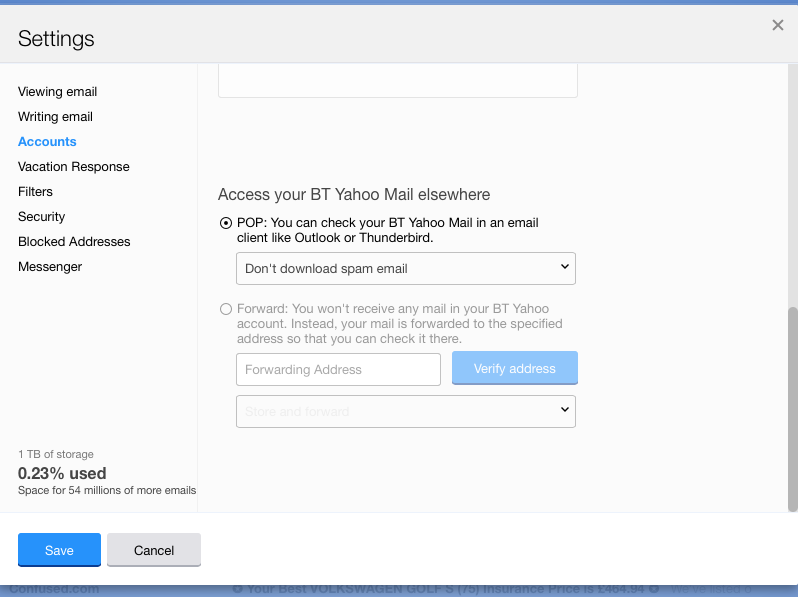This screenshot has height=597, width=798.
Task: Open the Security settings section
Action: point(41,217)
